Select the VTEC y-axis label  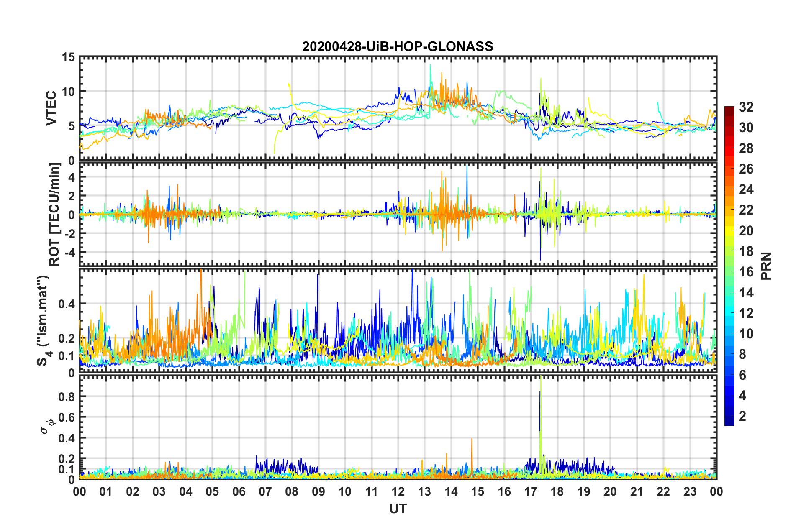[x=51, y=108]
